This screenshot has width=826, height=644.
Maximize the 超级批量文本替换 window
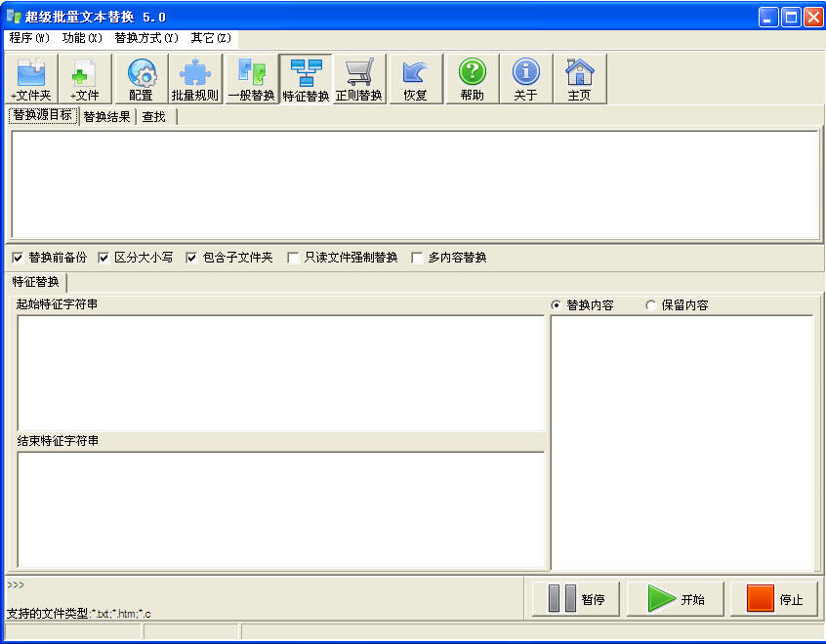tap(791, 18)
